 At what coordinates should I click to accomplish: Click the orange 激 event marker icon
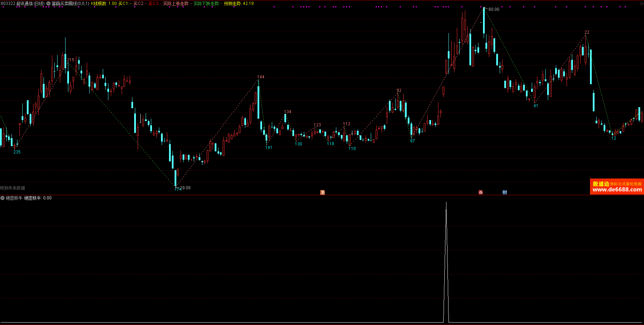click(322, 192)
